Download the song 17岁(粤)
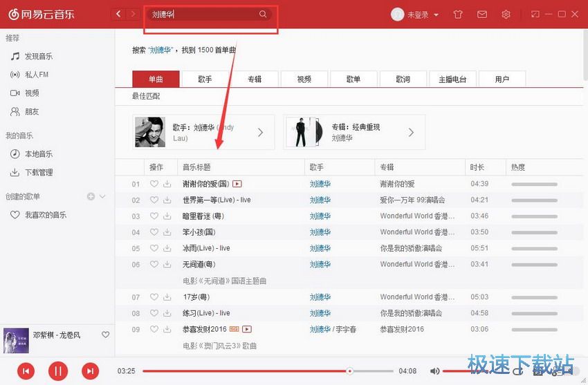588x385 pixels. tap(167, 297)
